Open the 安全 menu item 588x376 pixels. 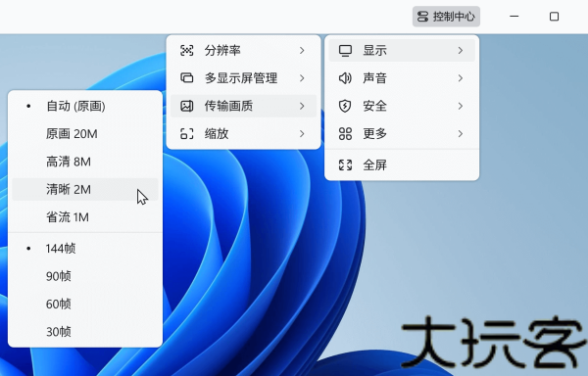tap(402, 106)
